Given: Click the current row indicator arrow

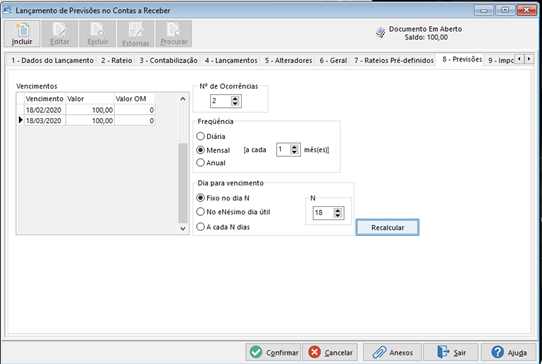Looking at the screenshot, I should click(x=20, y=120).
